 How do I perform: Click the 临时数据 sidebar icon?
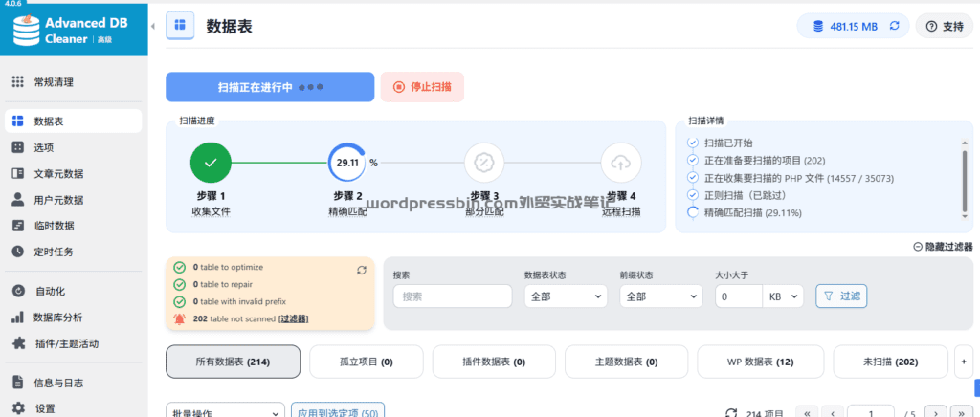[17, 226]
